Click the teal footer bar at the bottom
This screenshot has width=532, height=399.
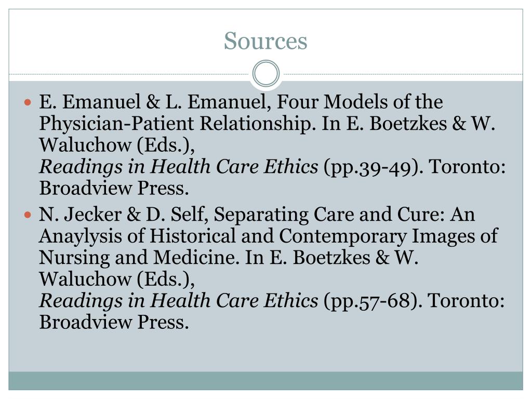pos(265,381)
